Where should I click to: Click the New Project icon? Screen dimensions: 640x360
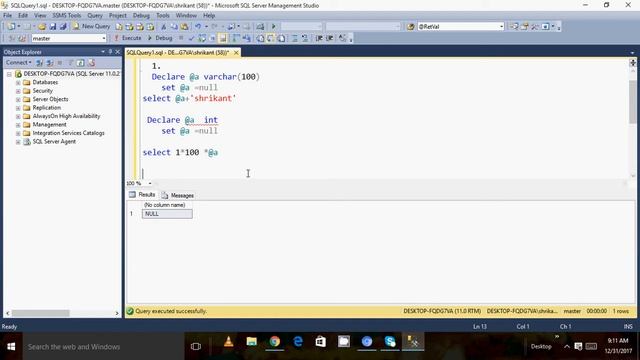click(11, 27)
